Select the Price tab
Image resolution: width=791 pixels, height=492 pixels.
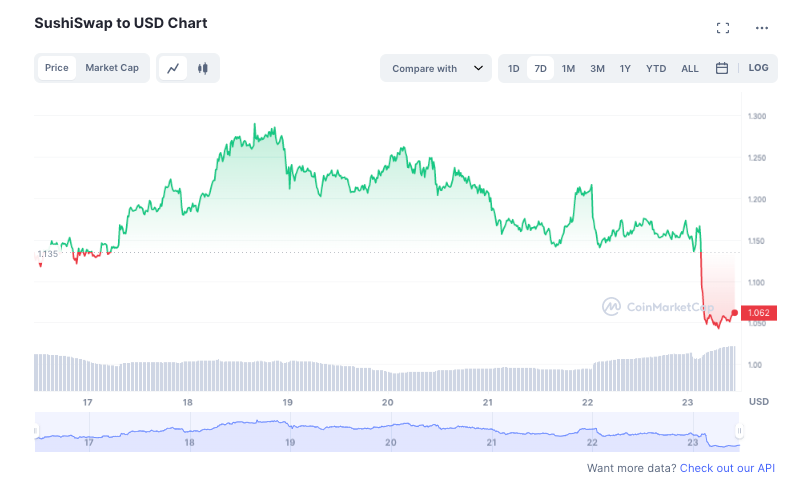(56, 68)
